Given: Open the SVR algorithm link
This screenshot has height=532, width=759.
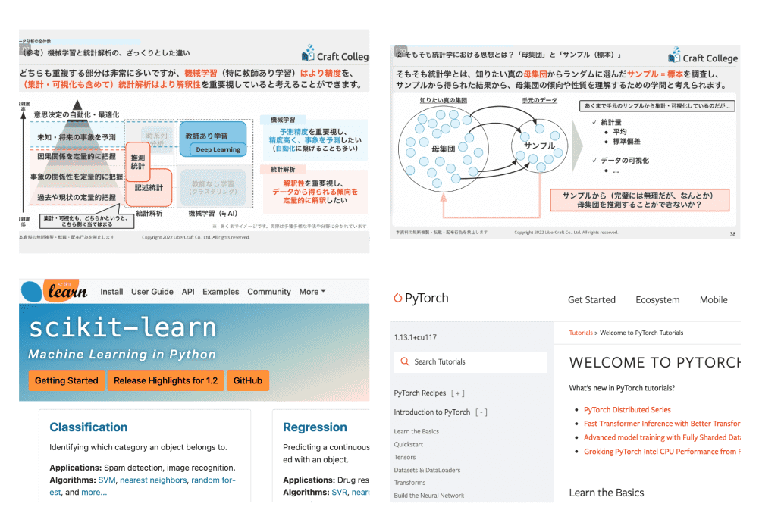Looking at the screenshot, I should (x=340, y=493).
